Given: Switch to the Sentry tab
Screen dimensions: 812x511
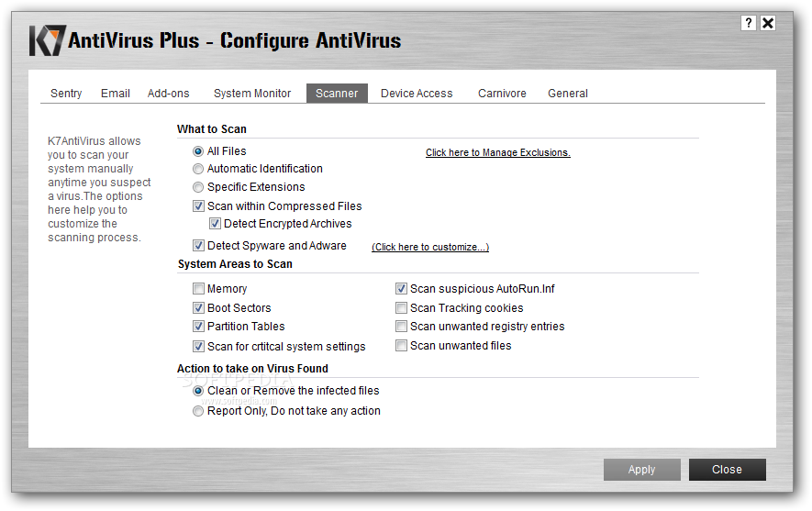Looking at the screenshot, I should click(66, 94).
